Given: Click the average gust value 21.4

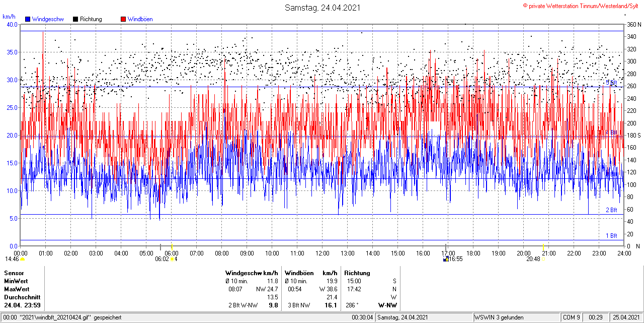Looking at the screenshot, I should click(x=332, y=297).
